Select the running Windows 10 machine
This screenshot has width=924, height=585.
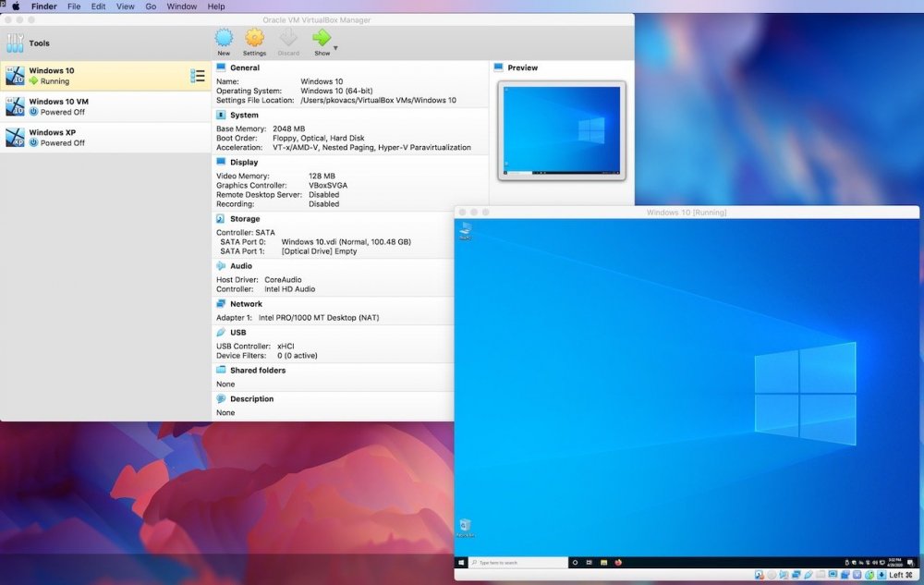[x=105, y=76]
